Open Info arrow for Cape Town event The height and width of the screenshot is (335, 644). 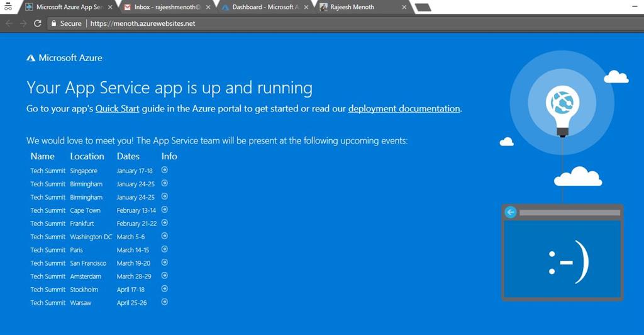[x=165, y=210]
